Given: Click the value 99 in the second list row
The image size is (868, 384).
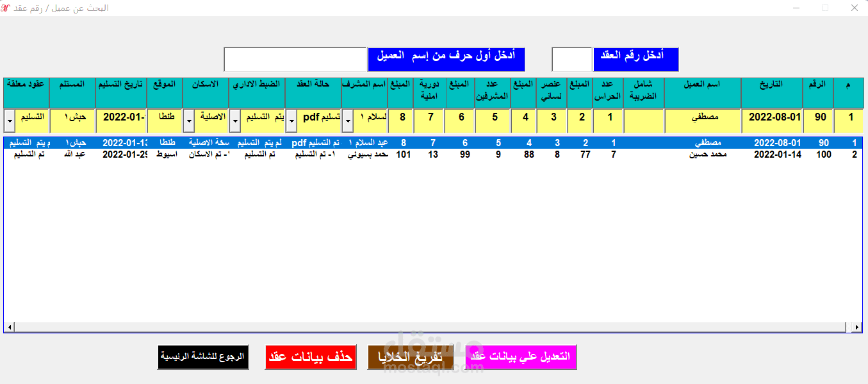Looking at the screenshot, I should tap(466, 154).
